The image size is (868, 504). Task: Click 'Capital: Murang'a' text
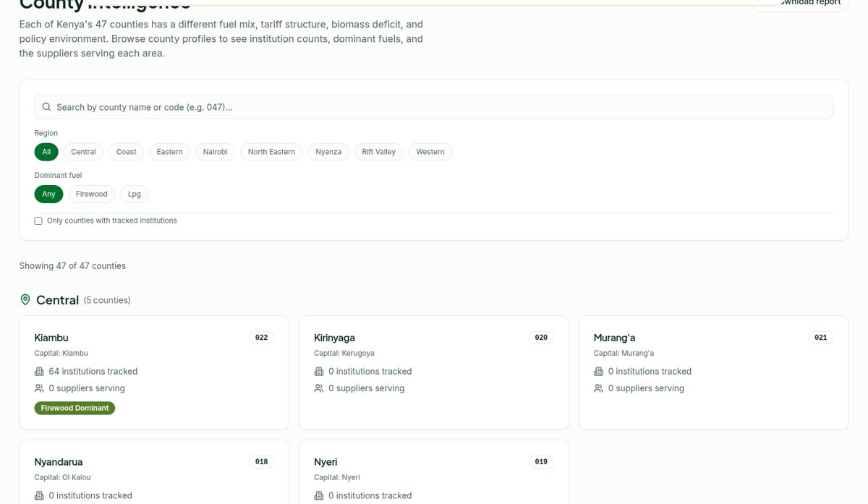tap(624, 353)
